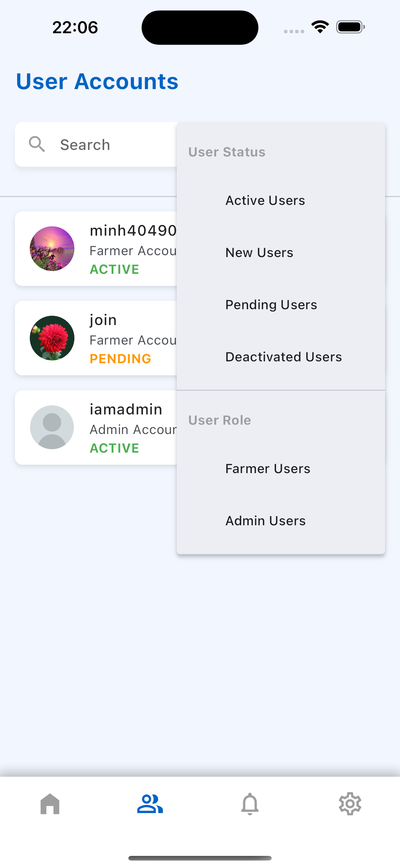
Task: Tap iamadmin's default gray avatar
Action: pyautogui.click(x=52, y=427)
